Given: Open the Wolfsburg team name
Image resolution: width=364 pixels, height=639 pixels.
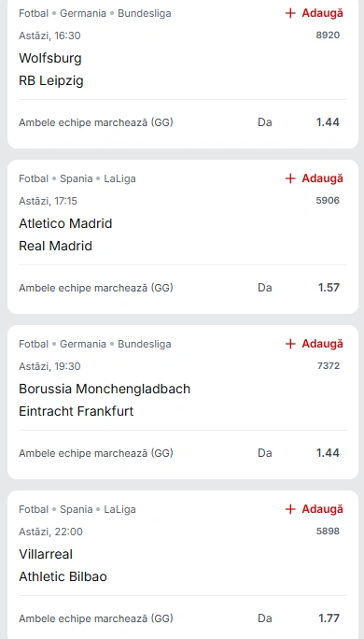Looking at the screenshot, I should [x=50, y=58].
